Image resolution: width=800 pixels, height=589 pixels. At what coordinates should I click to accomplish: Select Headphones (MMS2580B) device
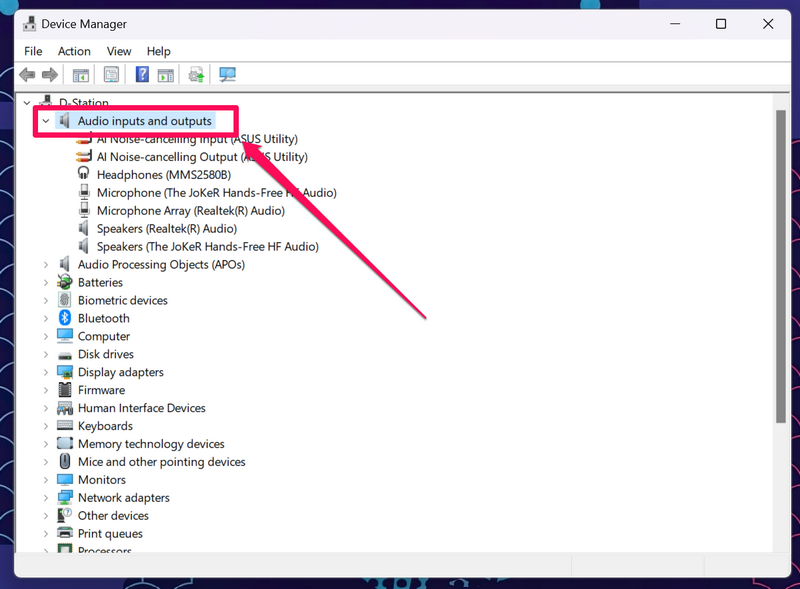point(163,175)
